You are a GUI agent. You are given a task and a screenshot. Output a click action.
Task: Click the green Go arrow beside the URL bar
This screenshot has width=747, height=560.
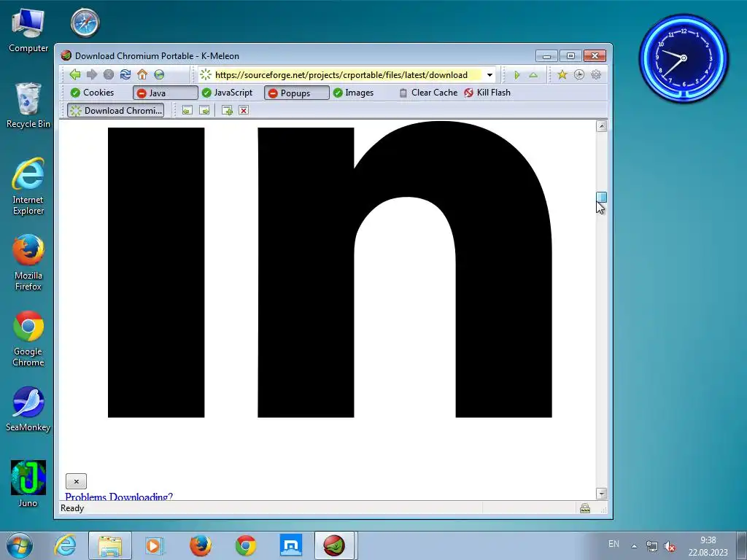click(517, 75)
